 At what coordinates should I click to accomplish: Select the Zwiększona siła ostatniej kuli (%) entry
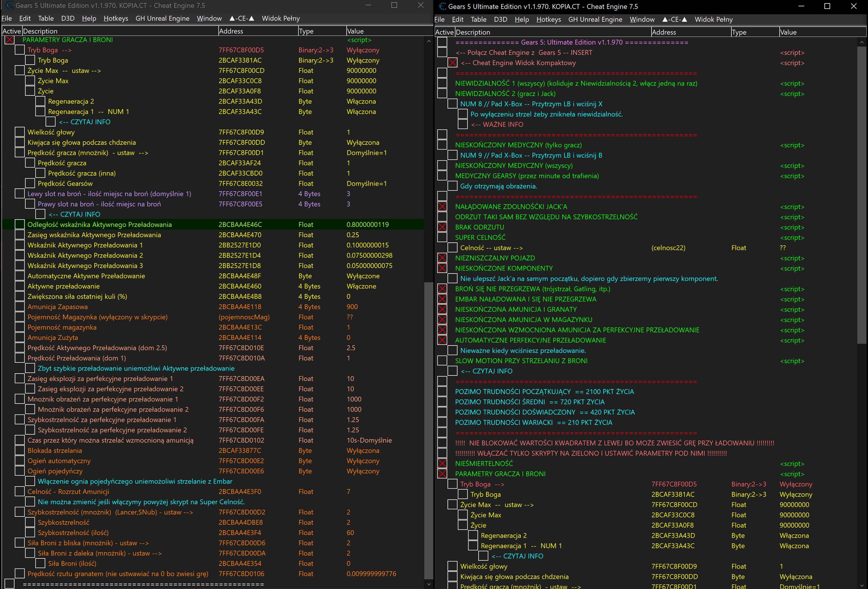(x=213, y=297)
